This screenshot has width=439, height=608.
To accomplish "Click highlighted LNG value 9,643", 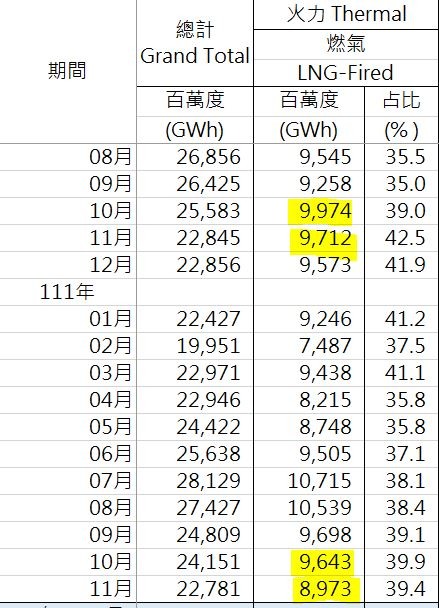I will [x=325, y=561].
